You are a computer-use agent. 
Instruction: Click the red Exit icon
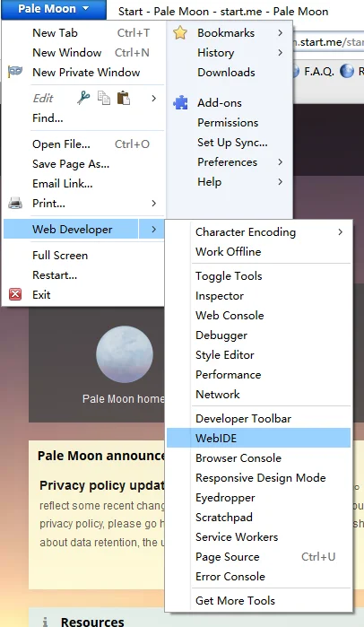tap(15, 295)
